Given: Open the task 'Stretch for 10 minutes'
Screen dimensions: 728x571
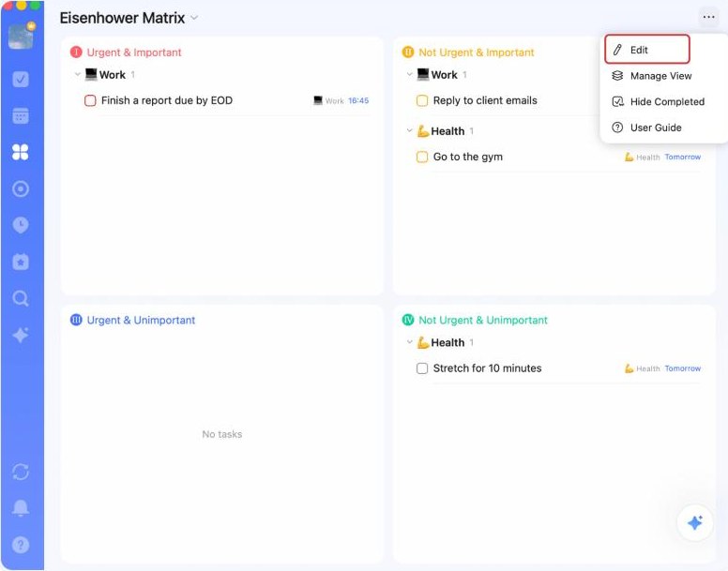Looking at the screenshot, I should click(x=488, y=368).
